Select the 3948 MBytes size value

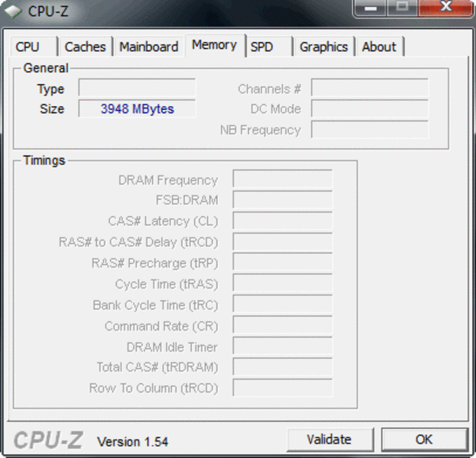[138, 109]
